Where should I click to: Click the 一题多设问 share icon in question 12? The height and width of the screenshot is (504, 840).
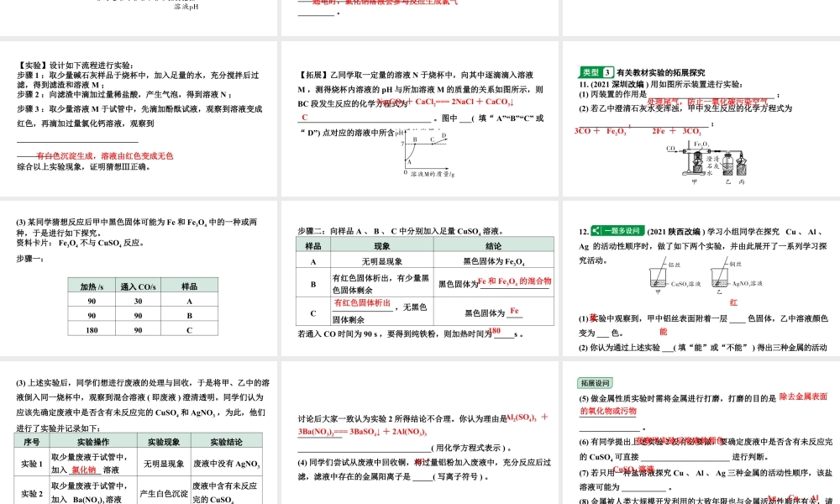[595, 230]
